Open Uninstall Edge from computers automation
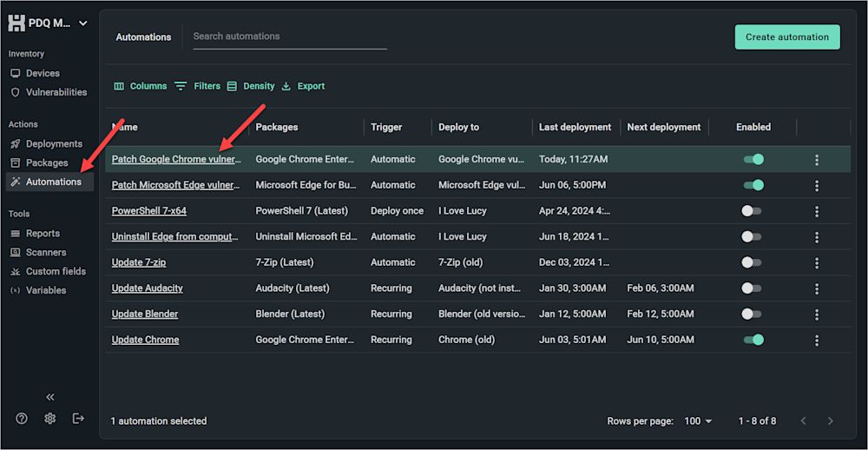Screen dimensions: 868x450 (x=175, y=236)
